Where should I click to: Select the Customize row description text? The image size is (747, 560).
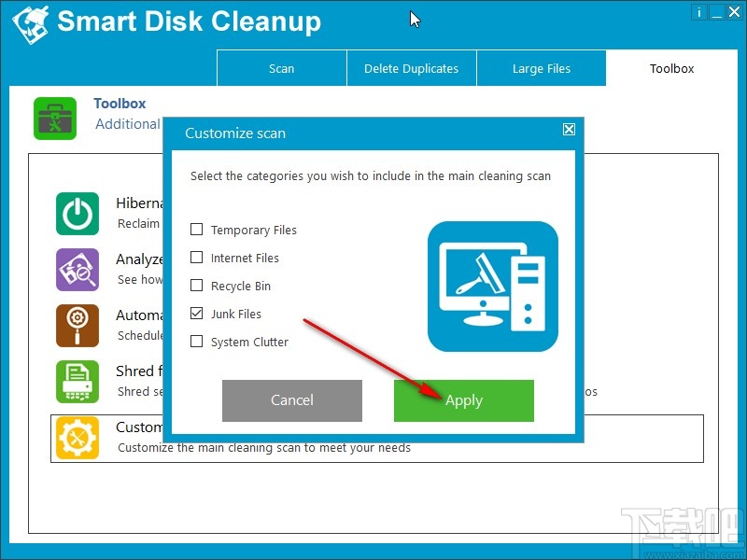[x=264, y=448]
